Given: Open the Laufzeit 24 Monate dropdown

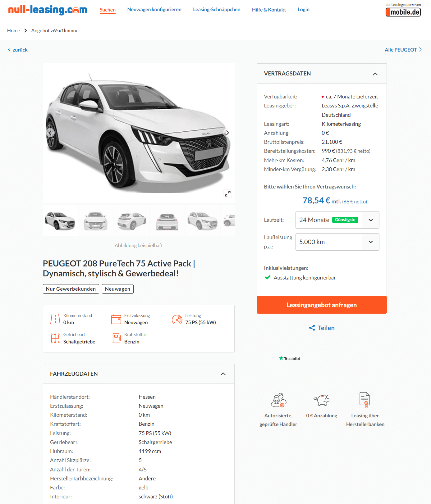Looking at the screenshot, I should (x=337, y=220).
